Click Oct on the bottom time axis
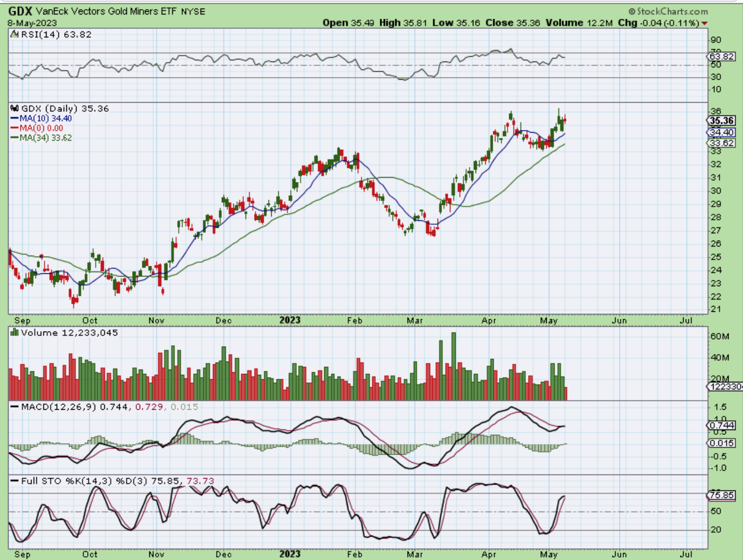The image size is (743, 560). pos(90,554)
